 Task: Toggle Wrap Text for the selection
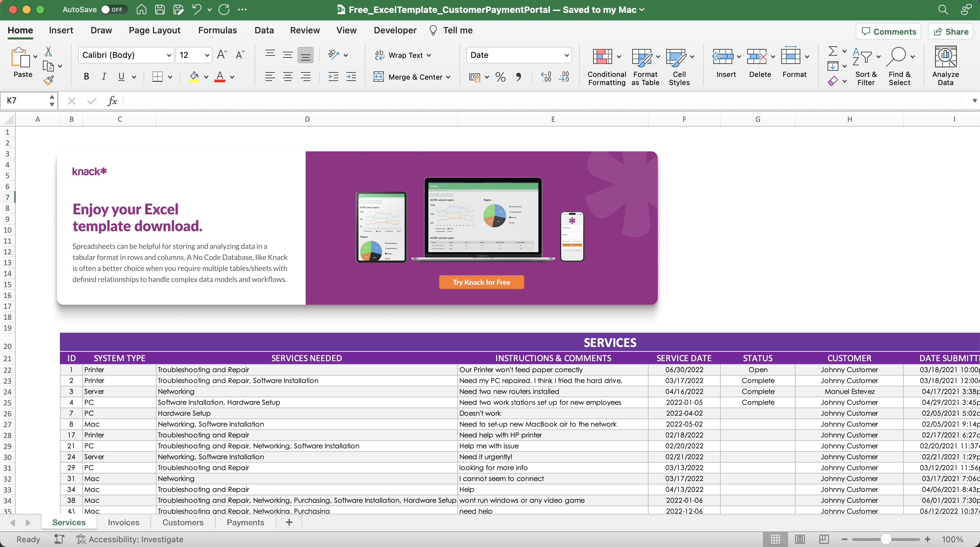pos(402,55)
